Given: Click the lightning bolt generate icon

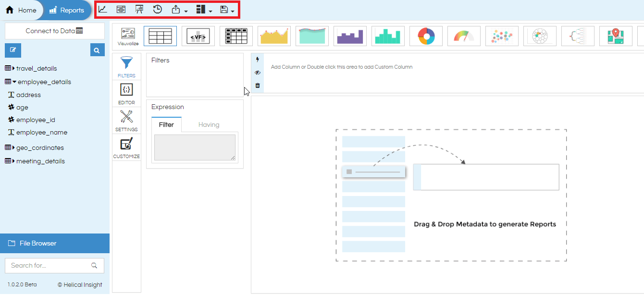Looking at the screenshot, I should click(258, 60).
